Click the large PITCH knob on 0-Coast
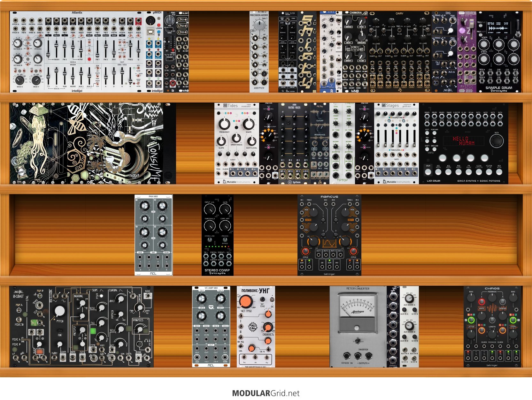This screenshot has width=532, height=400. (x=60, y=311)
